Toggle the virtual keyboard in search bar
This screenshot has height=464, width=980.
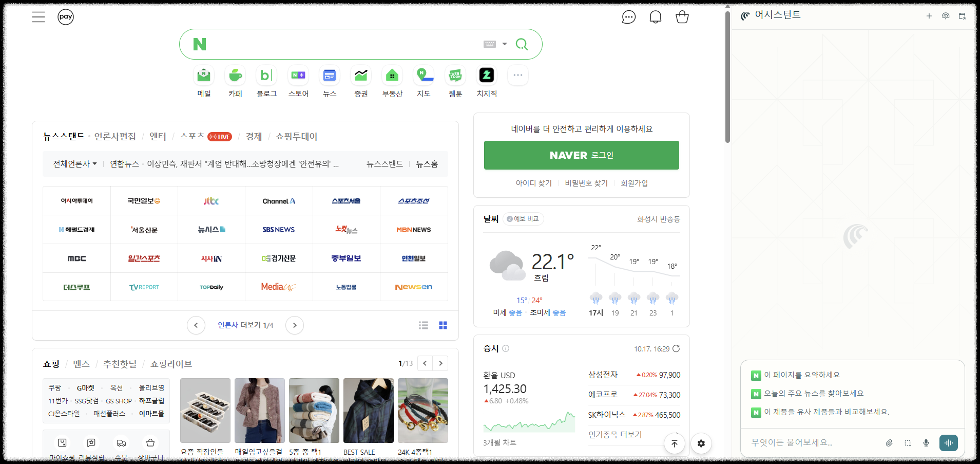490,44
